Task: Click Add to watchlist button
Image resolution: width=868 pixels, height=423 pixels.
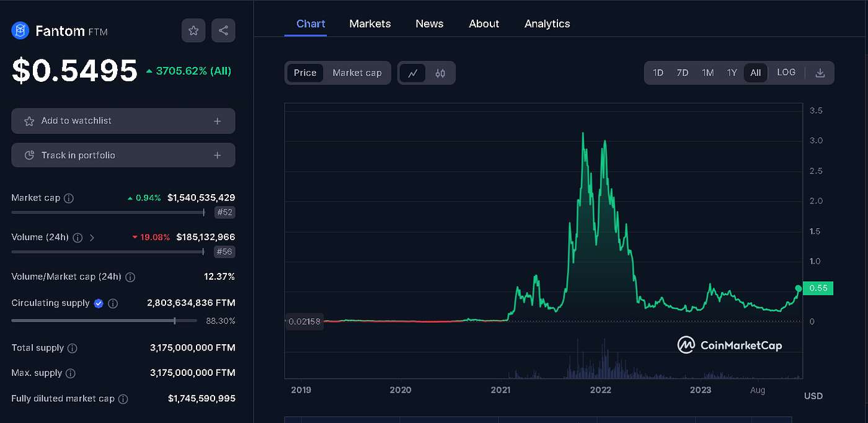Action: (x=123, y=121)
